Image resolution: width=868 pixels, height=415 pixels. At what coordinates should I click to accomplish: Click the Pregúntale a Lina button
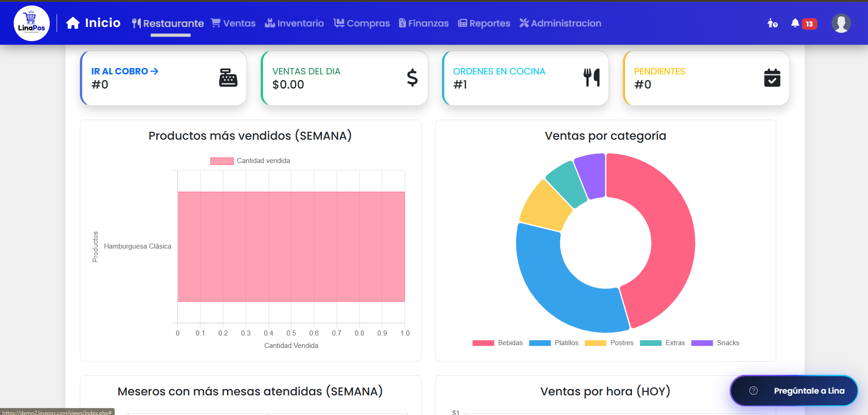(794, 391)
